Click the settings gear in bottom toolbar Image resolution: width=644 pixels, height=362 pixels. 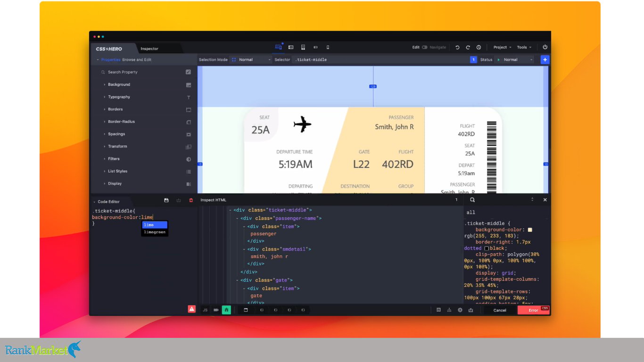(460, 310)
